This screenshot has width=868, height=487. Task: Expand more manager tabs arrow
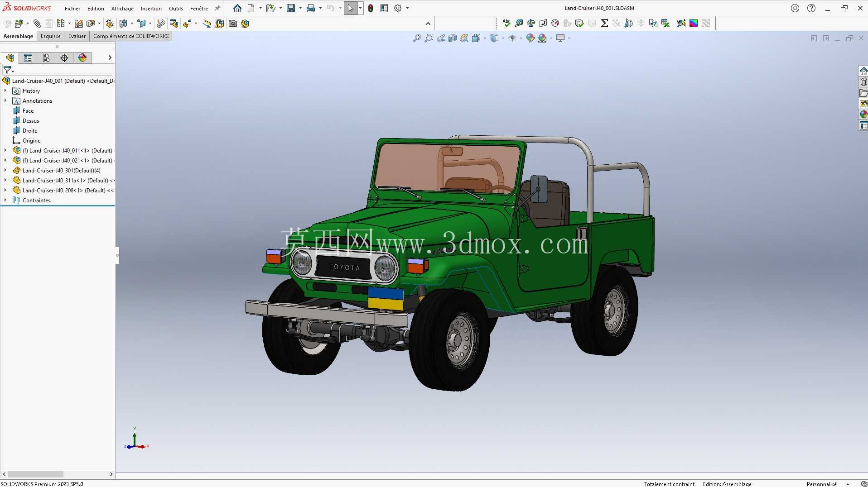click(x=110, y=57)
